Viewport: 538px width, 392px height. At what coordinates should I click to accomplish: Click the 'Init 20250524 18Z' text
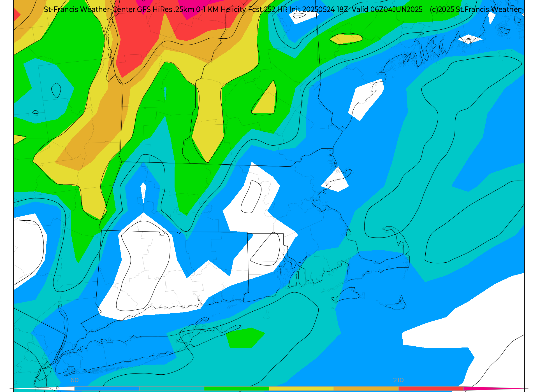point(319,10)
